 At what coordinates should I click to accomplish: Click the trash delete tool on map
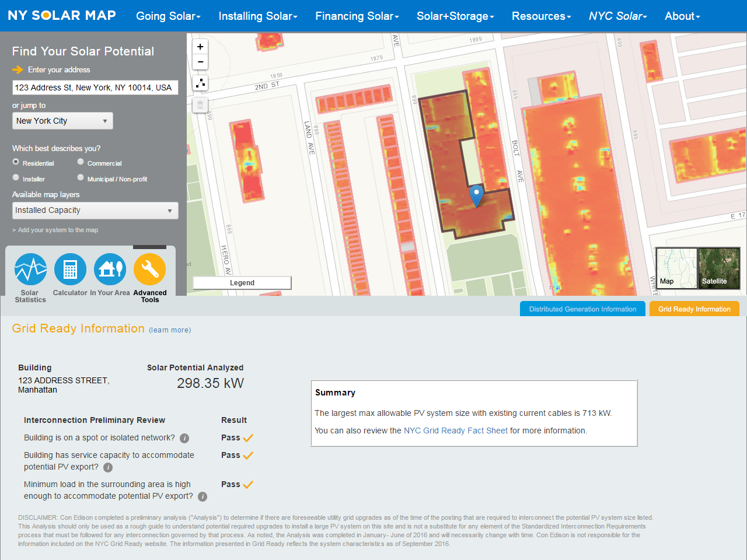[x=200, y=105]
